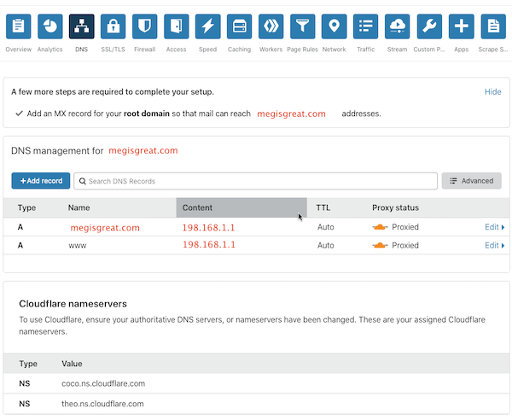Open the Network location pin icon
Image resolution: width=512 pixels, height=420 pixels.
coord(334,26)
